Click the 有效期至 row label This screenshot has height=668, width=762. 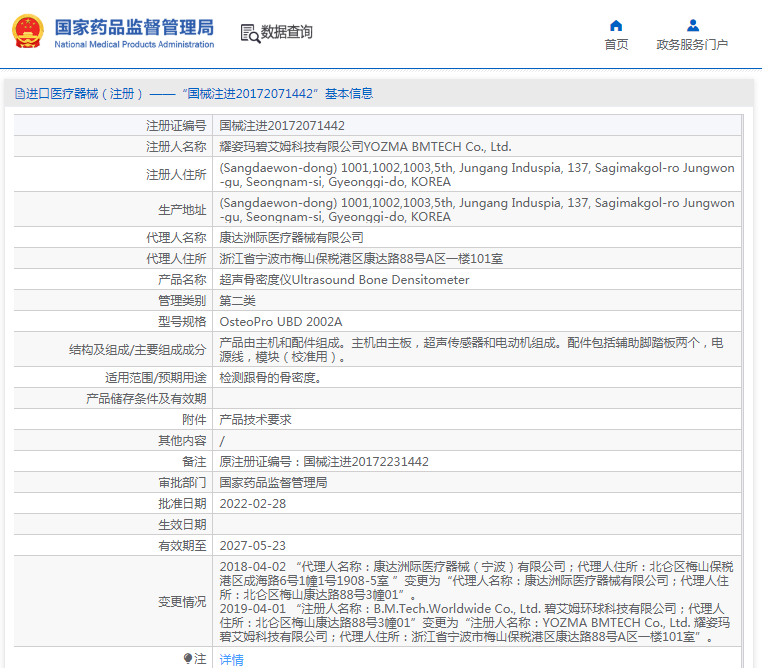[x=182, y=546]
